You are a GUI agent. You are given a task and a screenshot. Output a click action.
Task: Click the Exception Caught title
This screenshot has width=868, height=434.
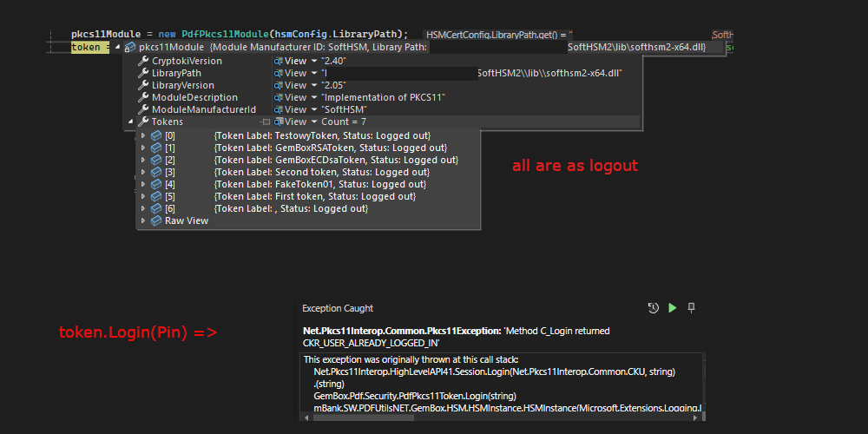coord(338,308)
